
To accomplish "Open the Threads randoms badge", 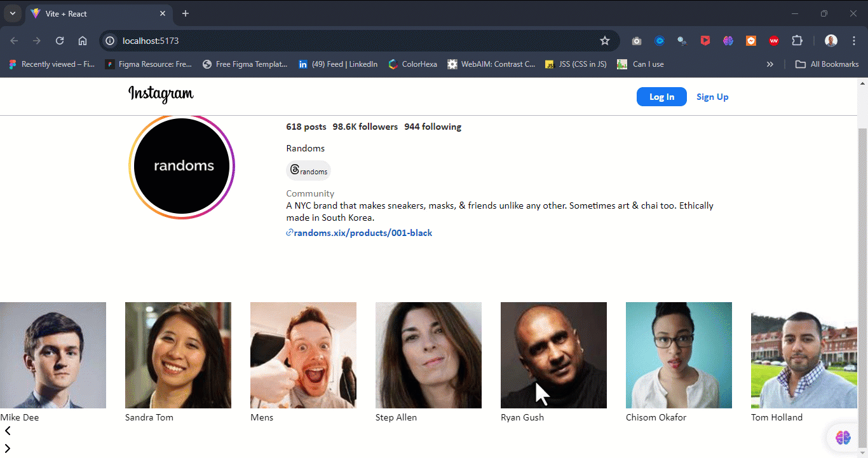I will click(x=309, y=170).
